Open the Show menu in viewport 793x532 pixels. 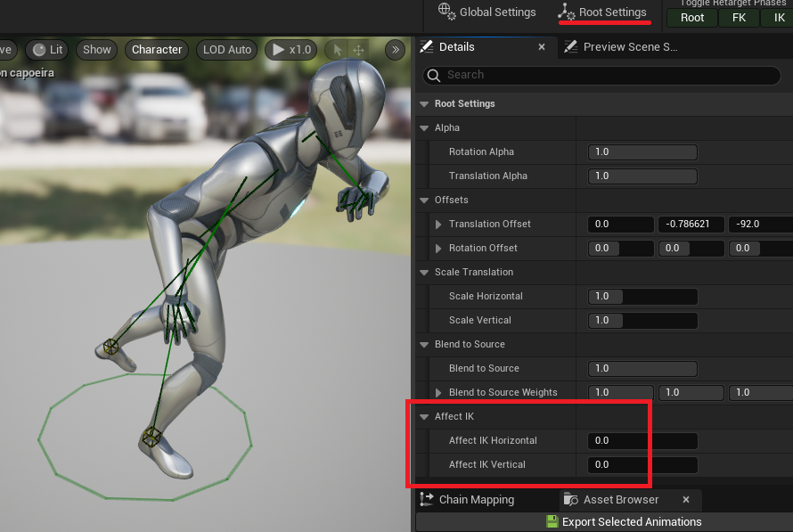tap(96, 50)
